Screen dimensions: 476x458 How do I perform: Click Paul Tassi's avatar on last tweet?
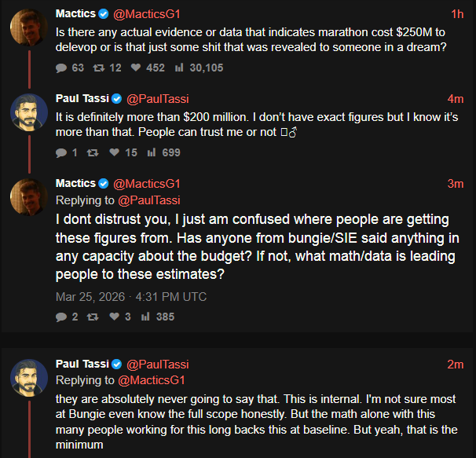click(x=28, y=379)
